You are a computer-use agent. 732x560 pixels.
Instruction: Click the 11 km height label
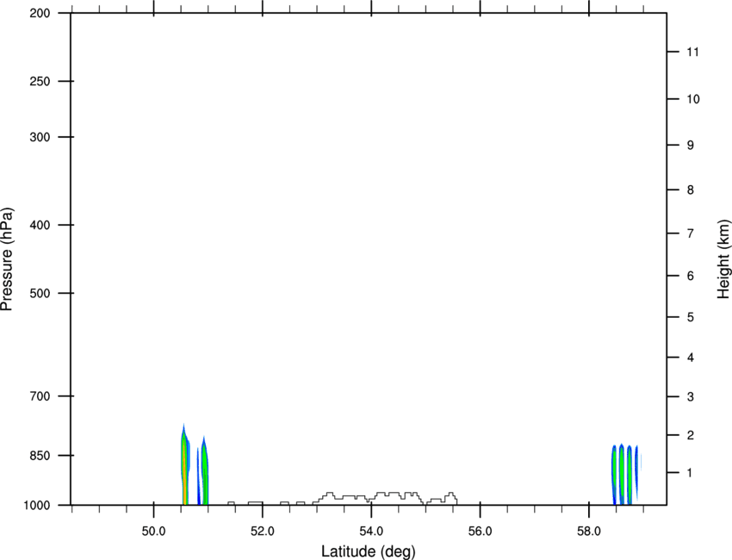693,52
